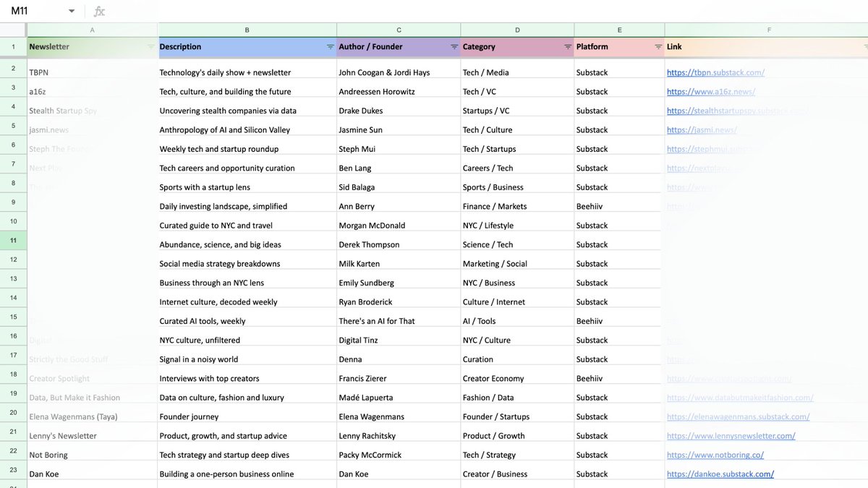Select row 23 header
Screen dimensions: 868x488
(13, 470)
